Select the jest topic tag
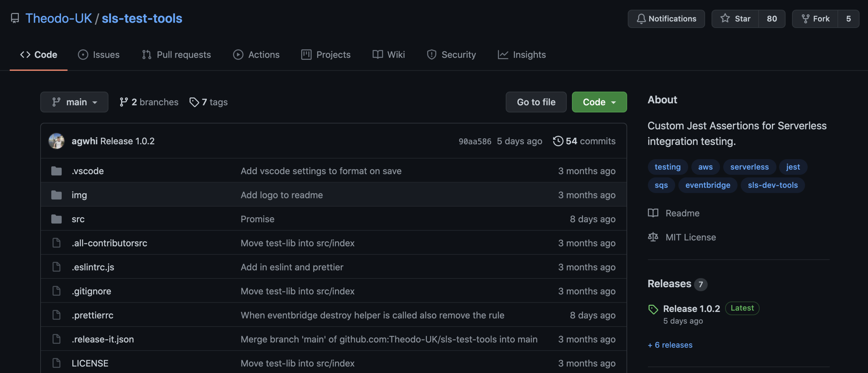Screen dimensions: 868x373 pyautogui.click(x=793, y=167)
